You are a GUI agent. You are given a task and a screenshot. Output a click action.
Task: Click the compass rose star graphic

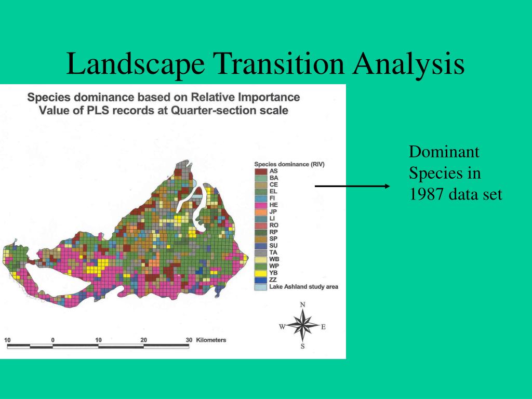(x=303, y=326)
